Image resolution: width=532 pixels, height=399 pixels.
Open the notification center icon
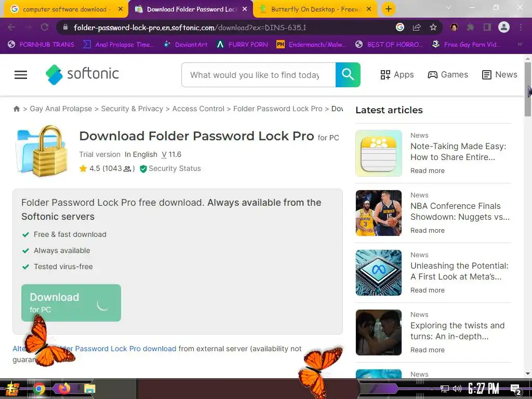515,390
